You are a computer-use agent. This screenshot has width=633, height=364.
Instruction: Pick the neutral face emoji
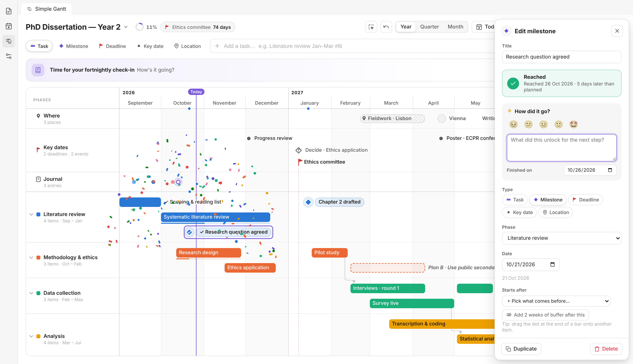click(543, 124)
